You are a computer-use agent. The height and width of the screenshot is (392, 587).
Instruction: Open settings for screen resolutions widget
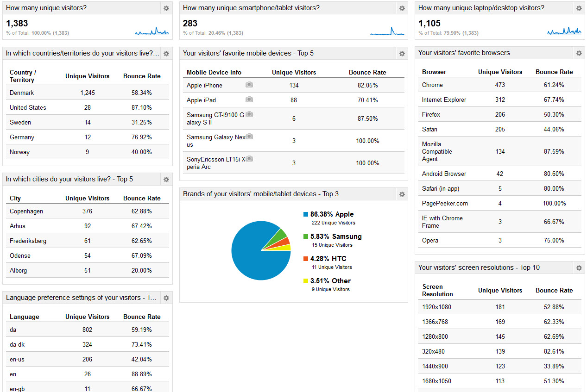pos(578,268)
